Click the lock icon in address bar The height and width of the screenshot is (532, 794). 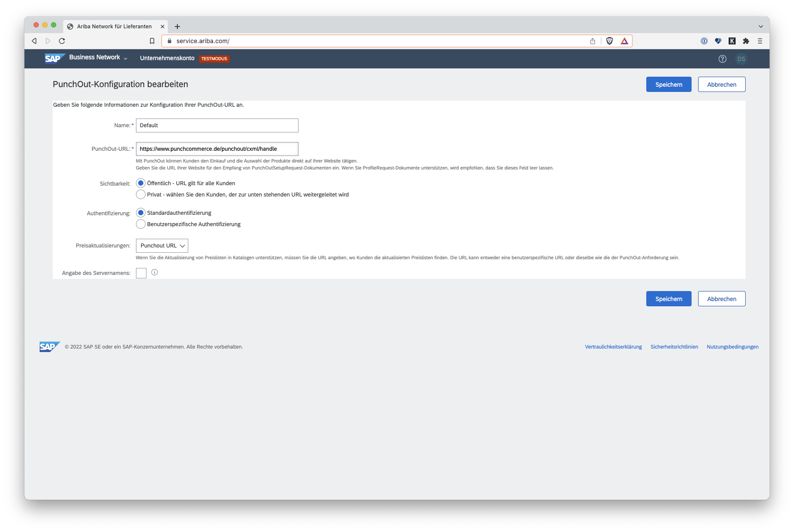[170, 41]
